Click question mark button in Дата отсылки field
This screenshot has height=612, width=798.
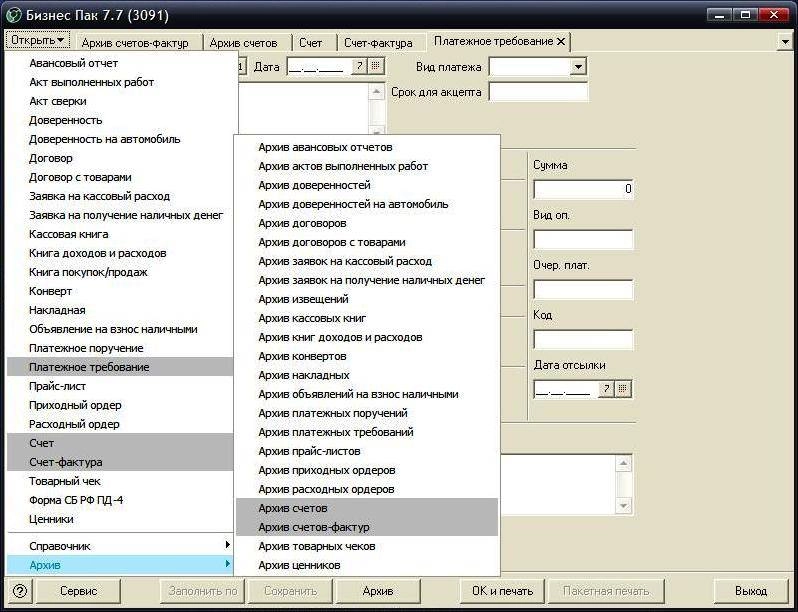(606, 389)
